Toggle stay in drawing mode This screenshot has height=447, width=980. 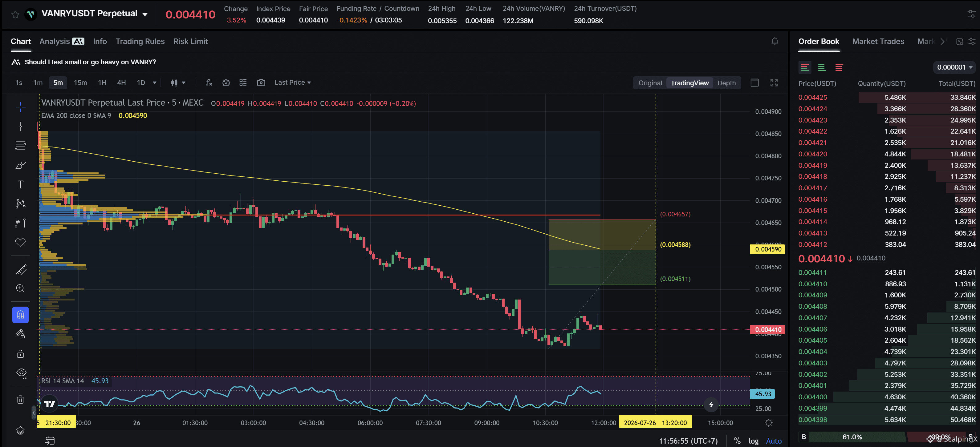point(21,334)
